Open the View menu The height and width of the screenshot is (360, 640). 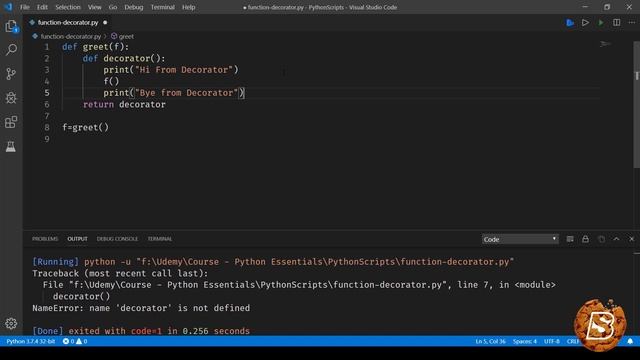94,7
